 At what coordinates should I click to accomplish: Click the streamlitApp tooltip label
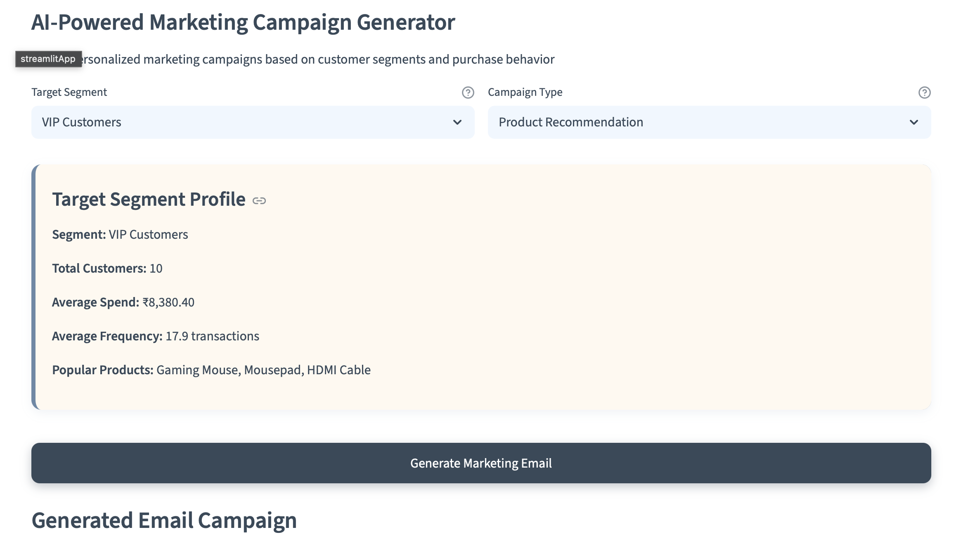click(x=48, y=59)
